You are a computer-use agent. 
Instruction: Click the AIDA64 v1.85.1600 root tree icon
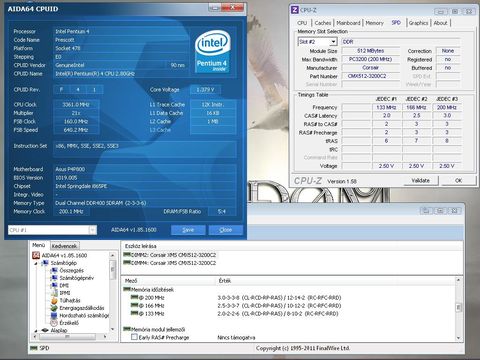click(36, 255)
